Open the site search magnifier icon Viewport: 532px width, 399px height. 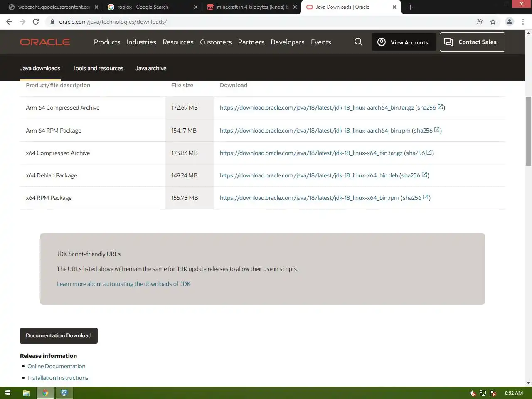[358, 42]
